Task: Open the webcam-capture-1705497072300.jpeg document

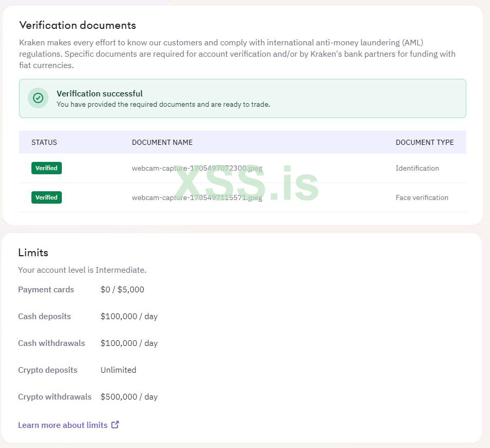Action: pyautogui.click(x=197, y=168)
